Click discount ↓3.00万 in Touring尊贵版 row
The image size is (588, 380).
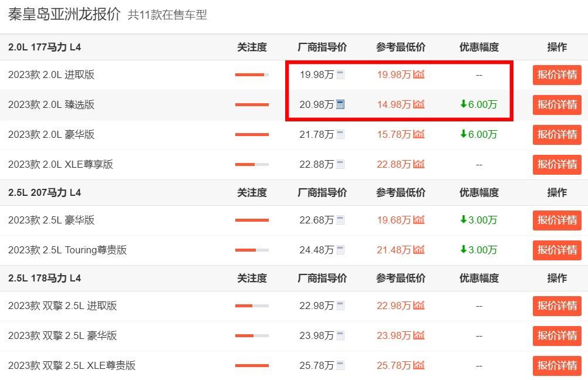click(x=479, y=250)
